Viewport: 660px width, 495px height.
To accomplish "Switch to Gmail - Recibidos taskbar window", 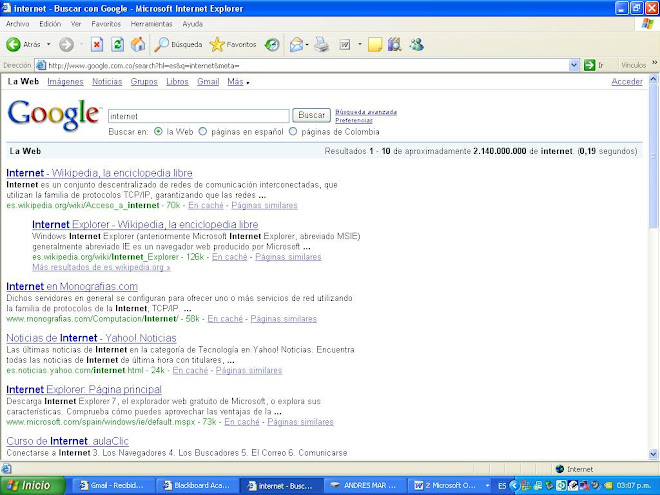I will click(112, 485).
